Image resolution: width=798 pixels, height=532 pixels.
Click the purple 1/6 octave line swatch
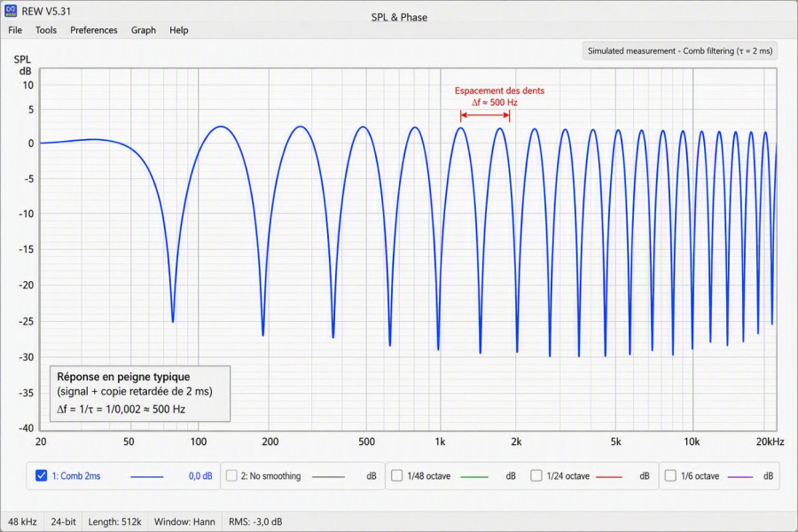pyautogui.click(x=740, y=476)
